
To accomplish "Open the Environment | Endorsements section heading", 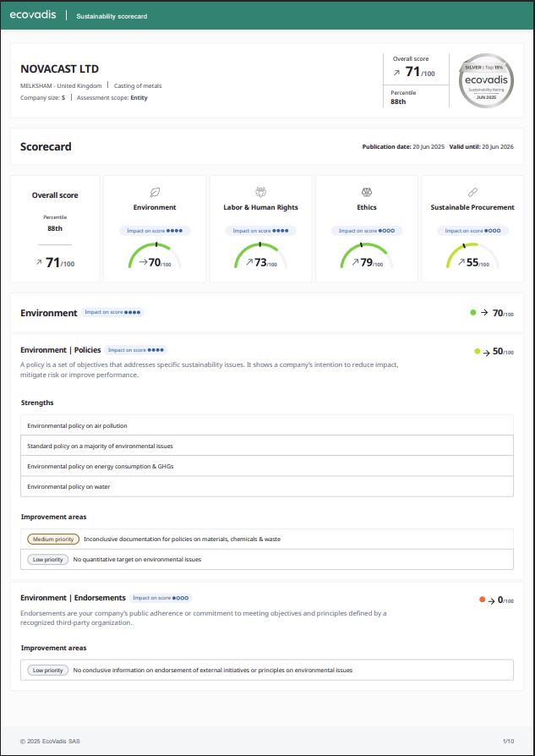I will (73, 598).
